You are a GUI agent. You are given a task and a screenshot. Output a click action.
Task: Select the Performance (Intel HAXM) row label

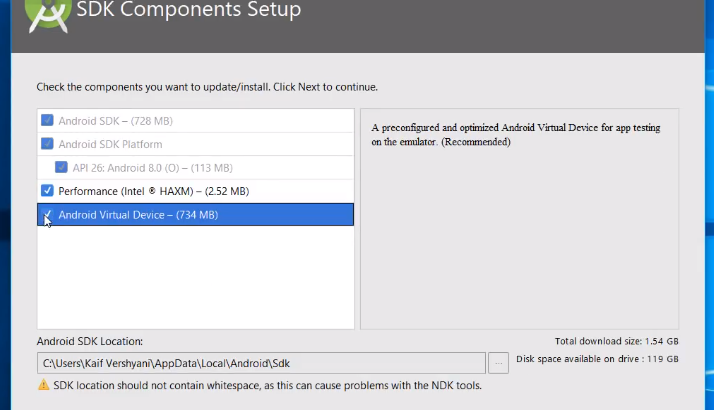(153, 191)
